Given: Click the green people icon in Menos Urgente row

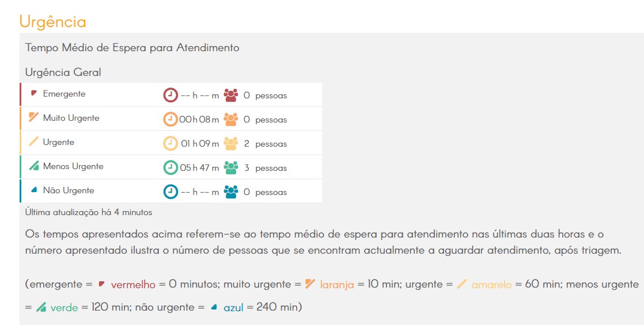Looking at the screenshot, I should coord(231,167).
